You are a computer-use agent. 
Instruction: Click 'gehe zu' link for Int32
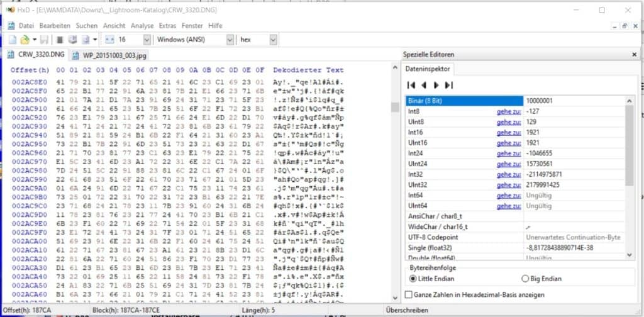[509, 174]
